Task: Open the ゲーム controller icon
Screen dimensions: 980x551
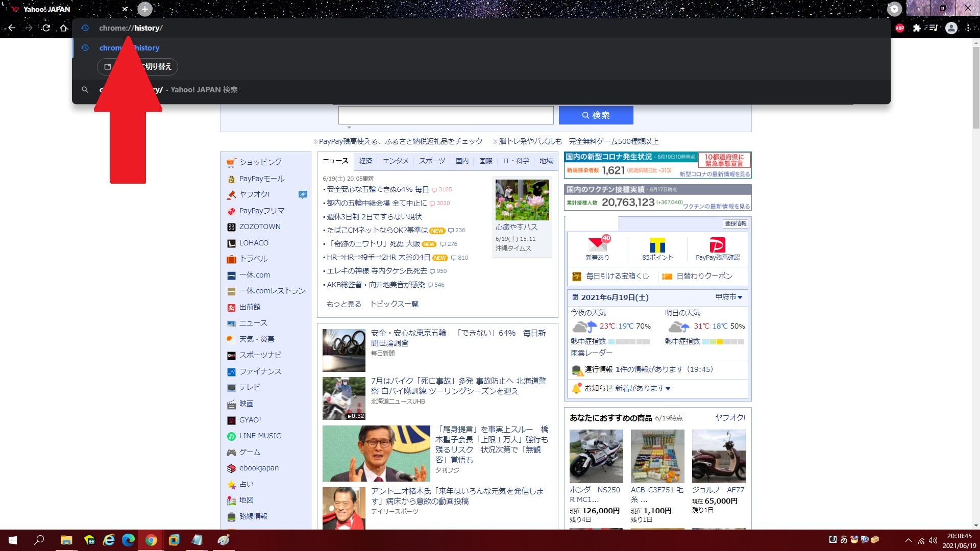Action: point(231,453)
